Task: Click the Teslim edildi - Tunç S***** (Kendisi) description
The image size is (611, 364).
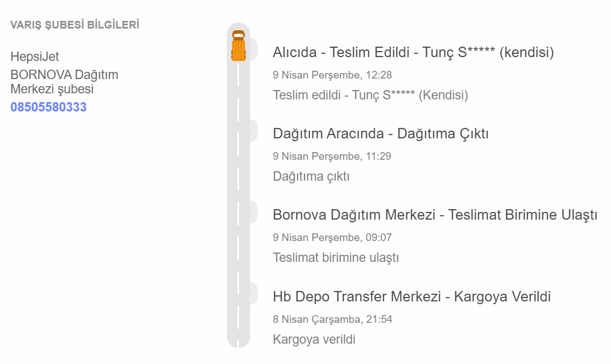Action: click(x=370, y=95)
